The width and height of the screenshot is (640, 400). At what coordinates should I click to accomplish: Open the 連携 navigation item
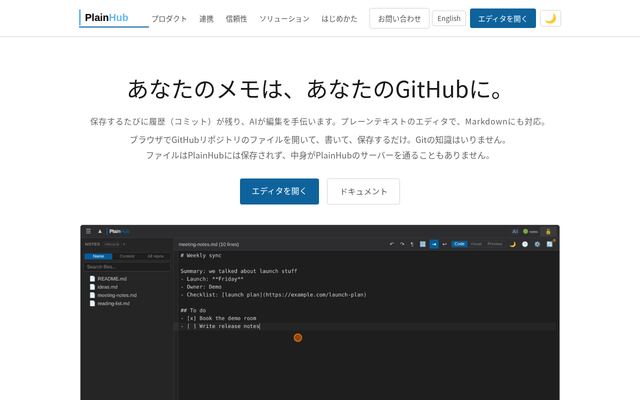206,19
